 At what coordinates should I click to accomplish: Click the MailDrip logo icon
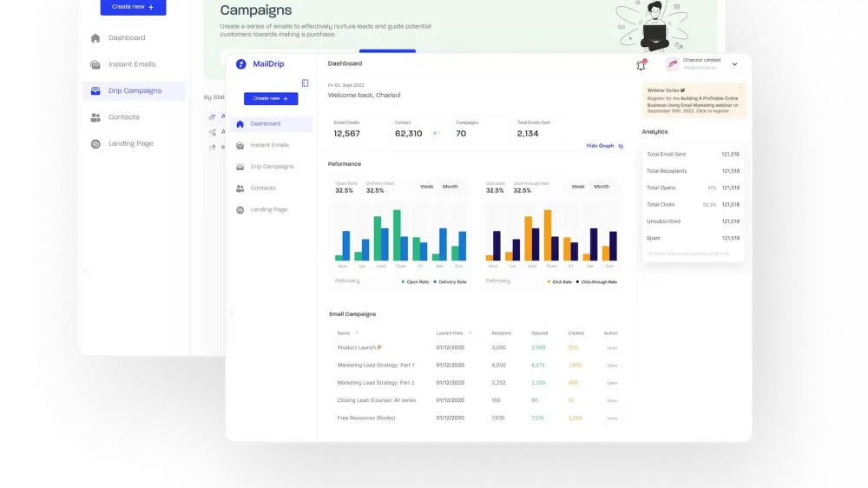(240, 64)
